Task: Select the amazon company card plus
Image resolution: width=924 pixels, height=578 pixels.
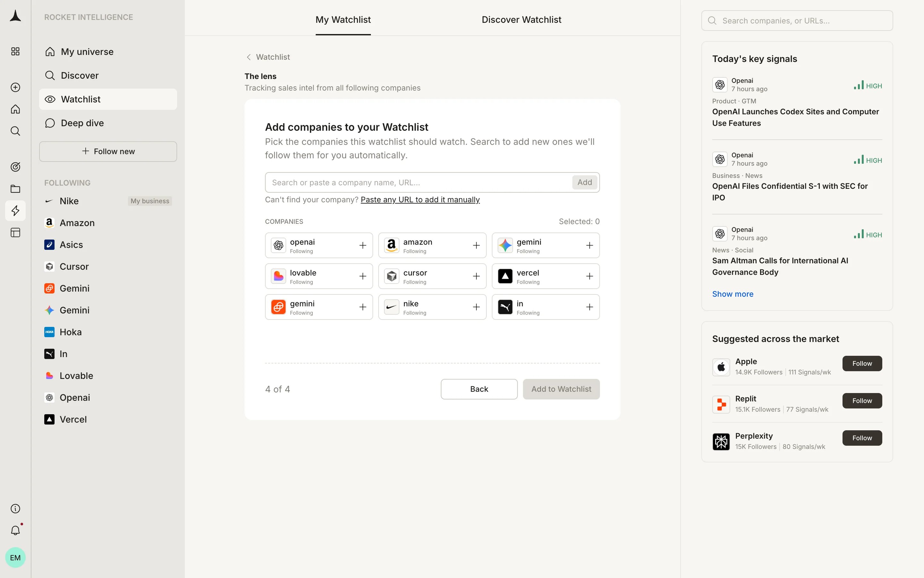Action: 476,245
